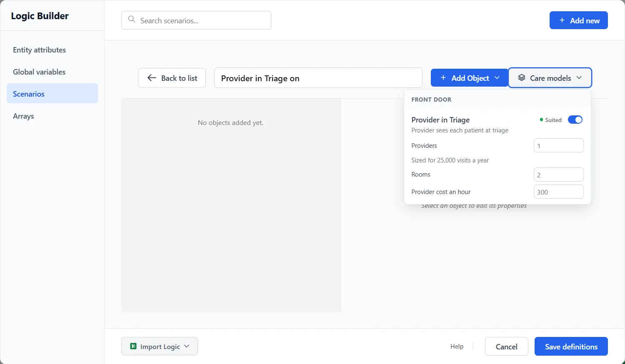Screen dimensions: 625x364
Task: Click the layers icon in Care models
Action: point(522,78)
